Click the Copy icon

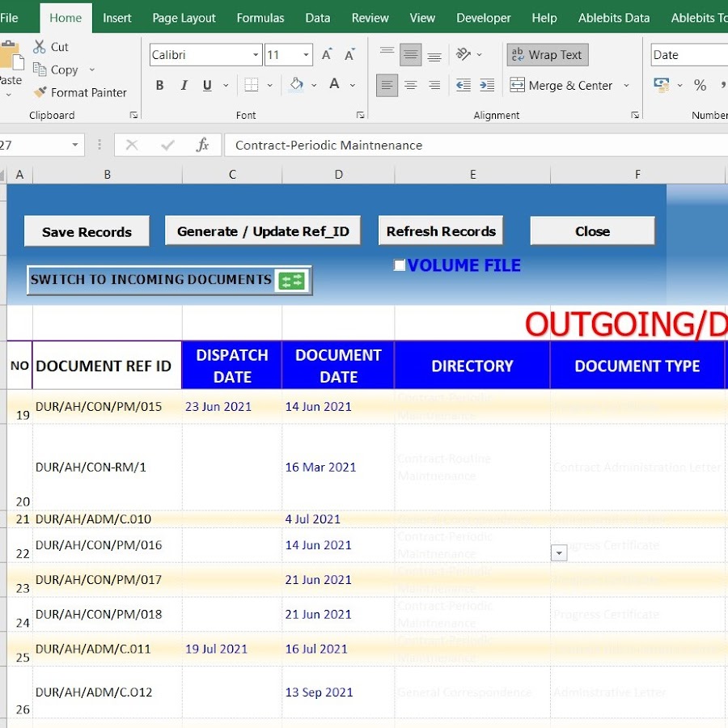click(x=40, y=70)
